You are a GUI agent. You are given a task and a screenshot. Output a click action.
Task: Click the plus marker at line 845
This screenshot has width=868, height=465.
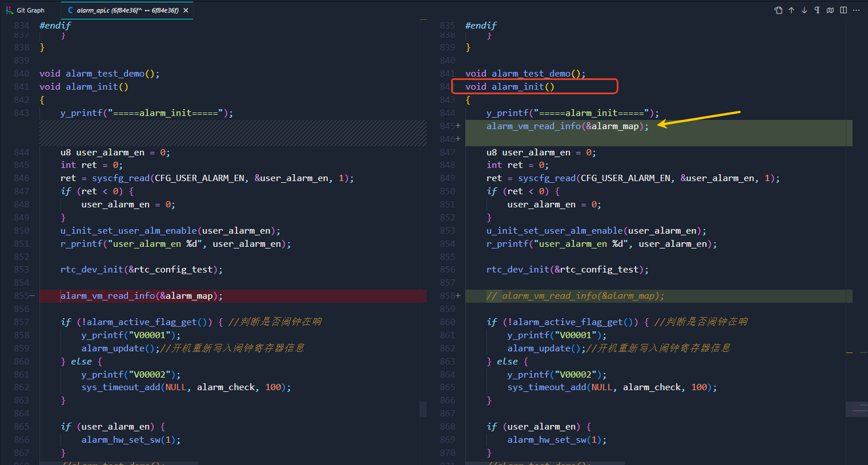pos(458,126)
